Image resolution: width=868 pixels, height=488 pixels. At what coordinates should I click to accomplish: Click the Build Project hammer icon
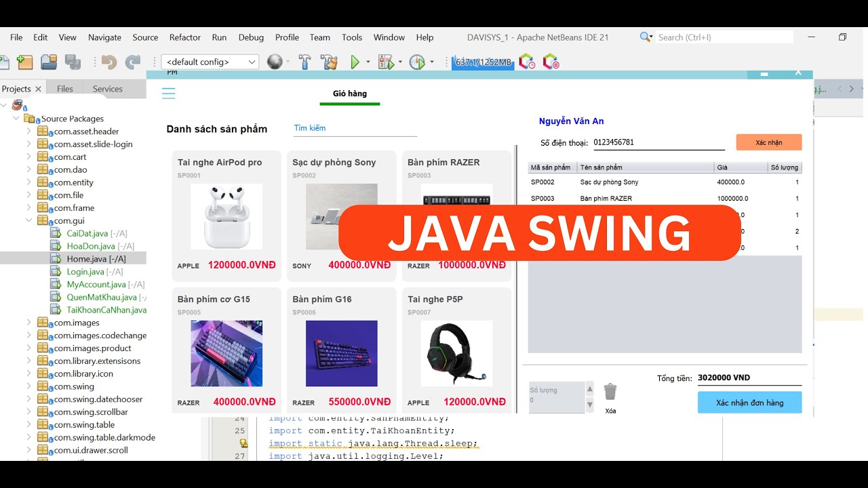tap(304, 62)
